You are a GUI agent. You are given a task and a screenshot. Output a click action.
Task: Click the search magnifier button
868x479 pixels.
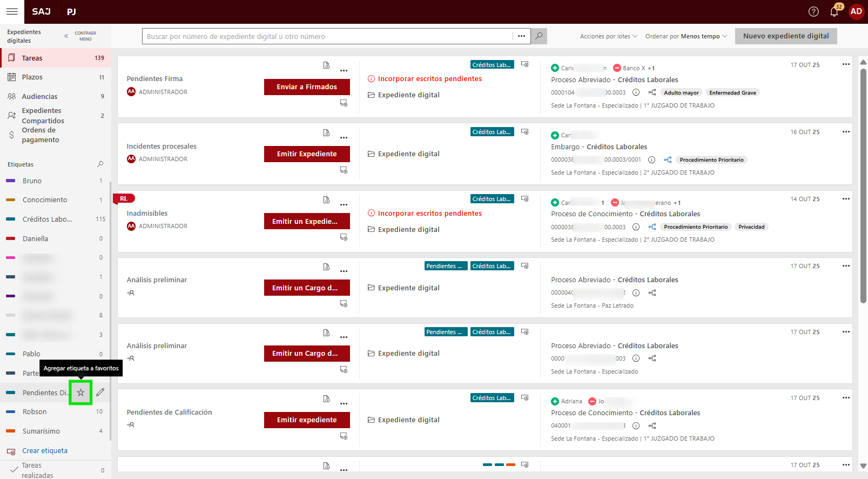pyautogui.click(x=539, y=36)
